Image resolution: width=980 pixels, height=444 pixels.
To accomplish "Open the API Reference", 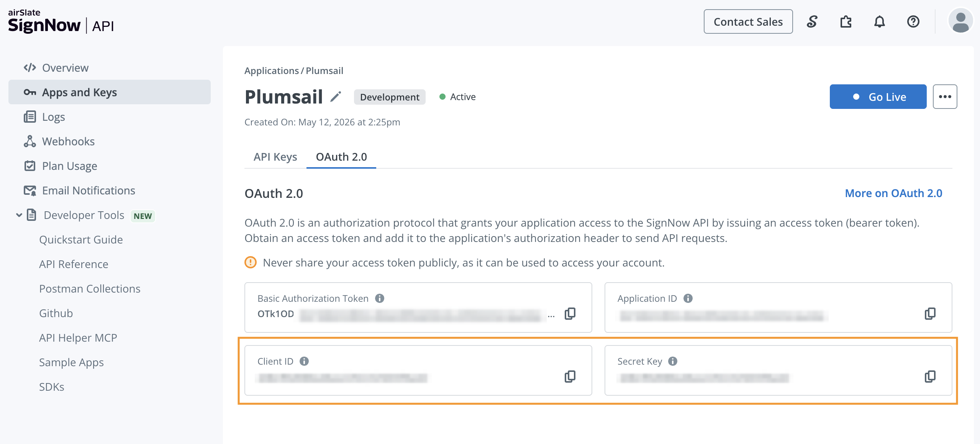I will [74, 264].
